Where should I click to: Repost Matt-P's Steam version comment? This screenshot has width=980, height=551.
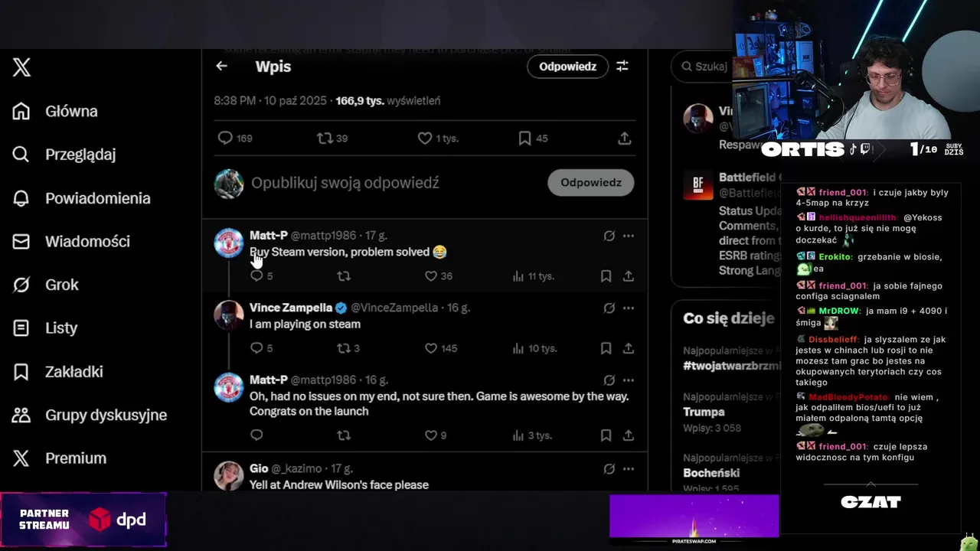[x=344, y=276]
